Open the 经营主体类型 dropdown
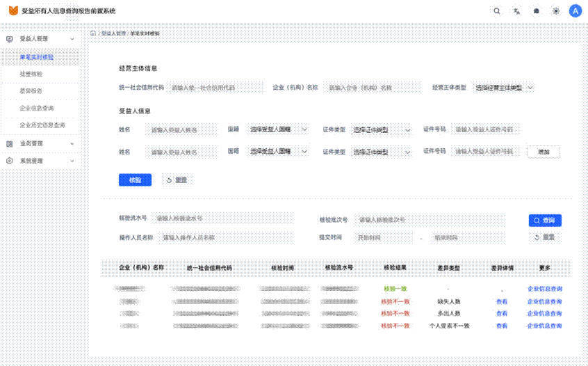Viewport: 588px width, 366px height. [504, 88]
